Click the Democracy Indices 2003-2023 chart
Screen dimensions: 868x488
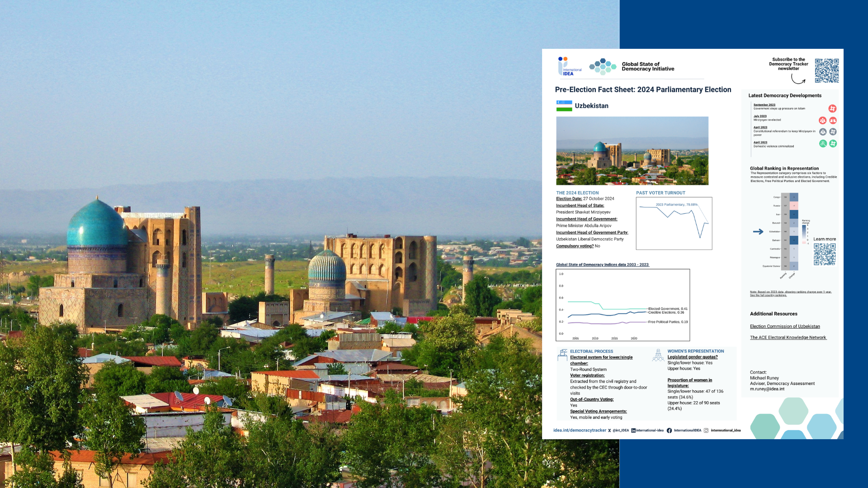(x=623, y=305)
